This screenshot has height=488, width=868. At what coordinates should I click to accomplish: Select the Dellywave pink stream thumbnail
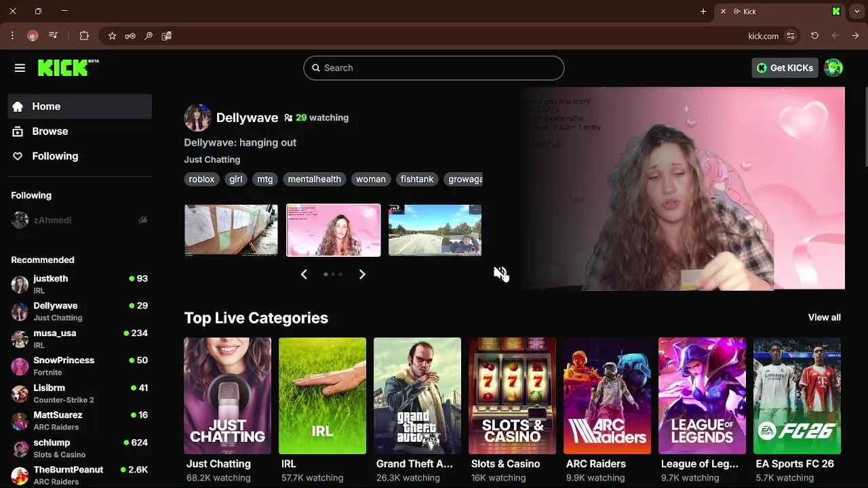(x=334, y=230)
